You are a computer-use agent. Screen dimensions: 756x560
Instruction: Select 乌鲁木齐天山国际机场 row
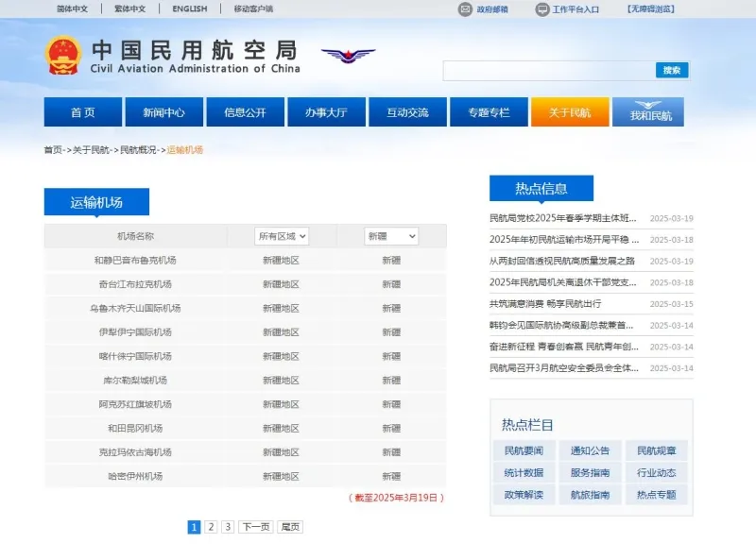click(245, 309)
